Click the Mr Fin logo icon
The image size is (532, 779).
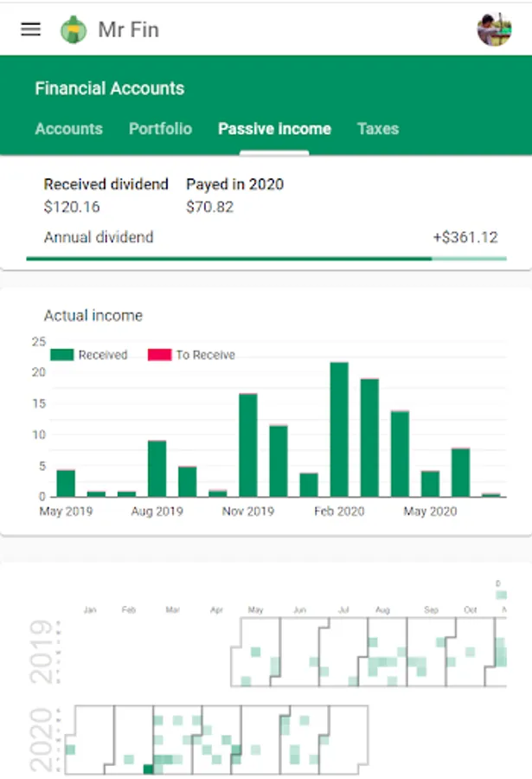(x=74, y=30)
